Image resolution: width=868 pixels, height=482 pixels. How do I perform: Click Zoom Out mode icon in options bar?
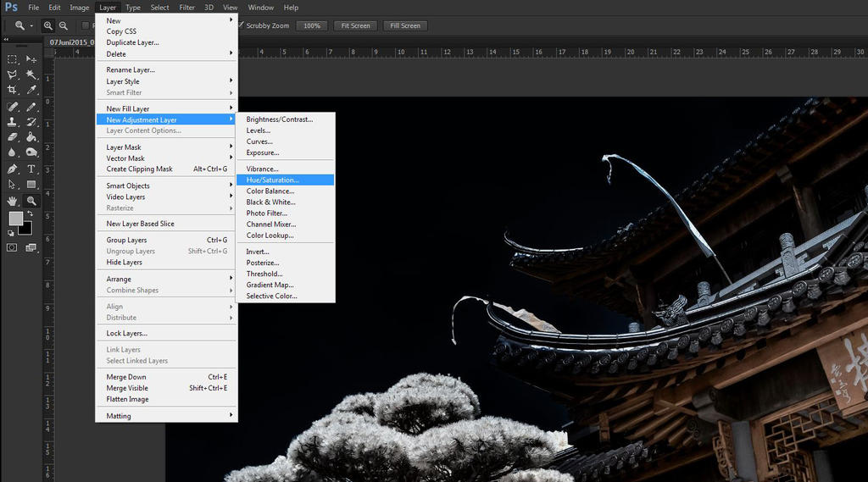[63, 25]
